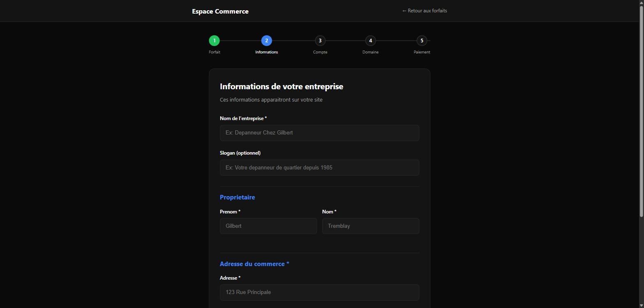Click the Informations de votre entreprise heading
644x308 pixels.
281,86
